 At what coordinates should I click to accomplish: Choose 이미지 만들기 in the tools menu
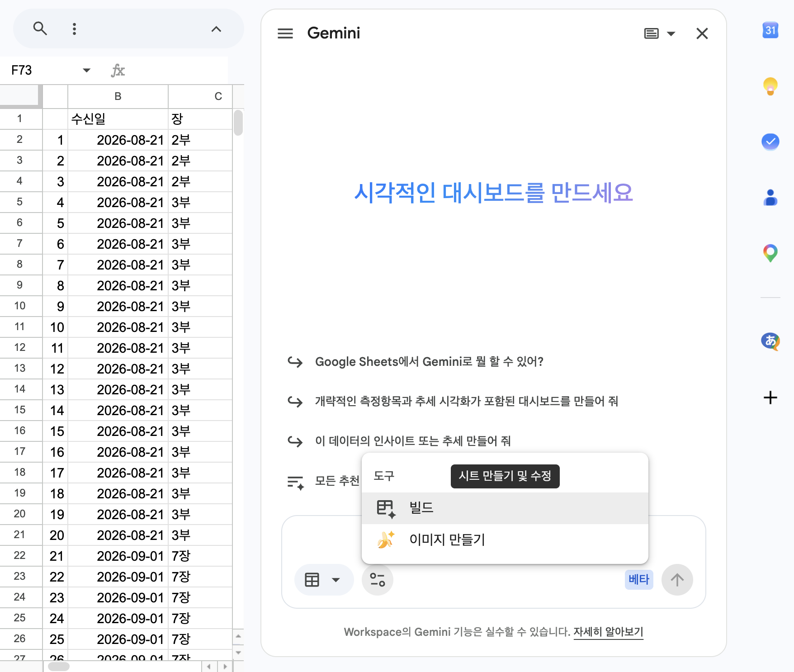click(x=505, y=539)
